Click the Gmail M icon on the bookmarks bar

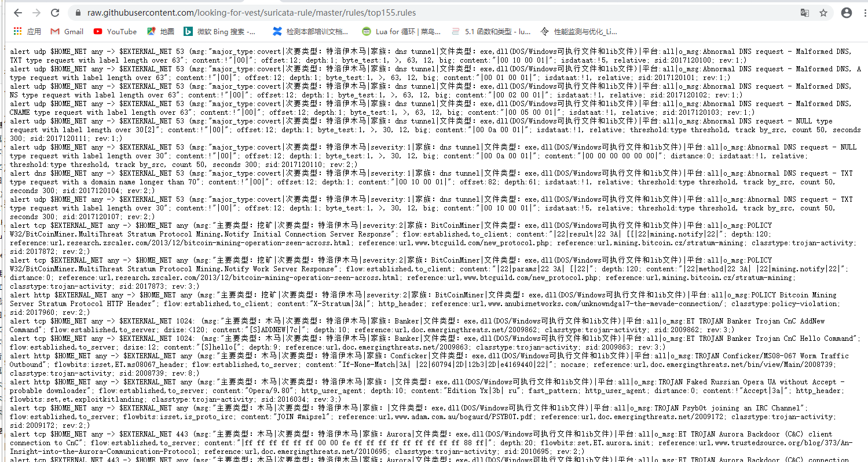pyautogui.click(x=55, y=31)
